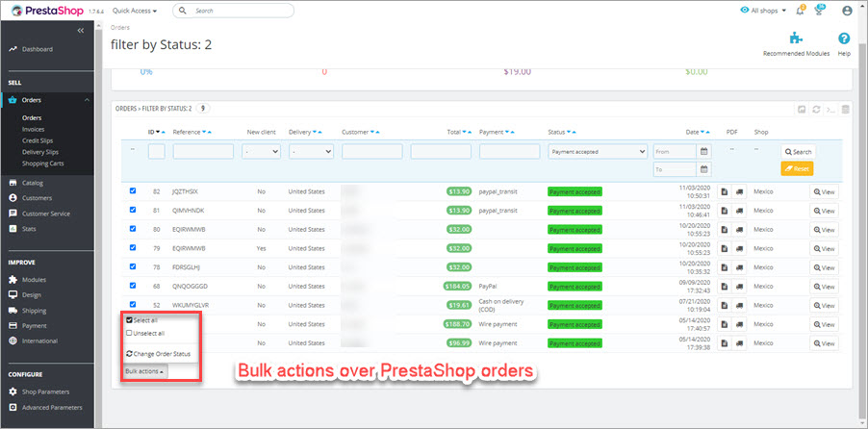Uncheck the checkbox for order 82
Screen dimensions: 868x429
click(x=132, y=190)
